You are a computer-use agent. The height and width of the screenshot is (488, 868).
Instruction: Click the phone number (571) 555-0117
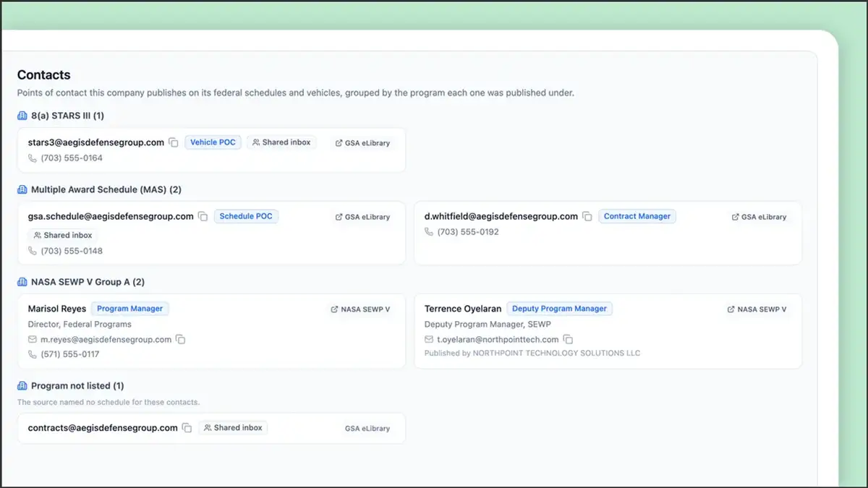[71, 354]
